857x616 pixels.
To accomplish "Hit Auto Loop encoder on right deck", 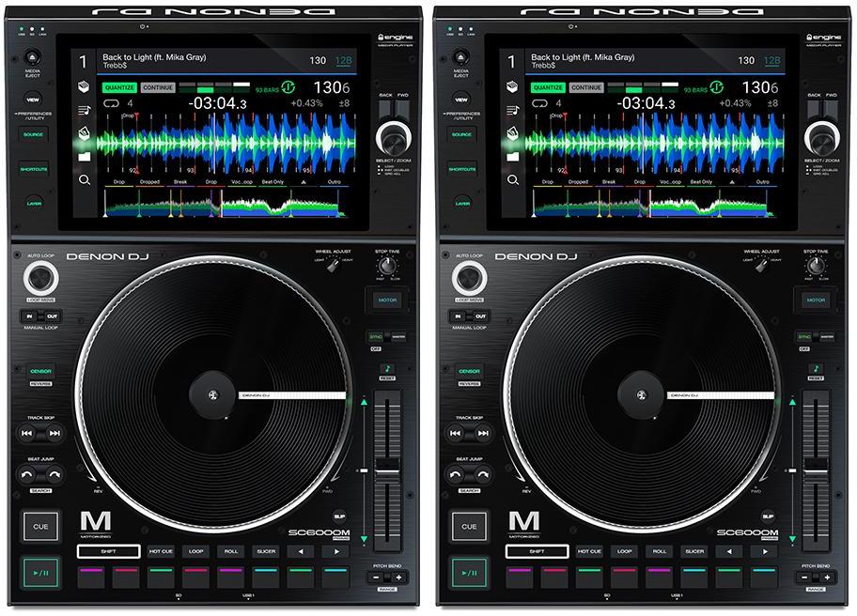I will pyautogui.click(x=470, y=279).
